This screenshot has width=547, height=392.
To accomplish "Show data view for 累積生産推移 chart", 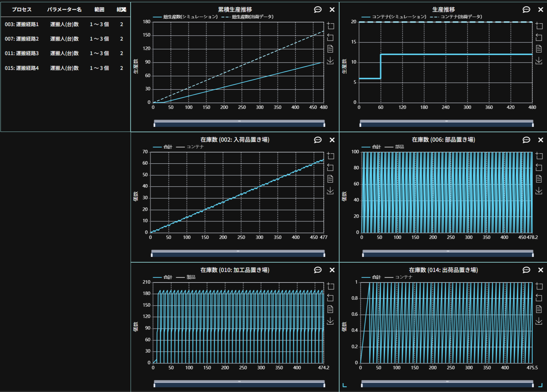I will tap(330, 49).
